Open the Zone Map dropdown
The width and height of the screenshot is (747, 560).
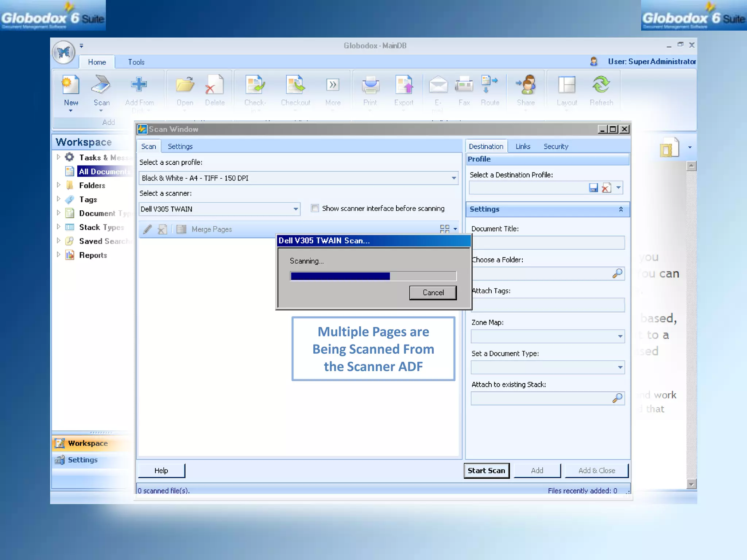(x=620, y=336)
